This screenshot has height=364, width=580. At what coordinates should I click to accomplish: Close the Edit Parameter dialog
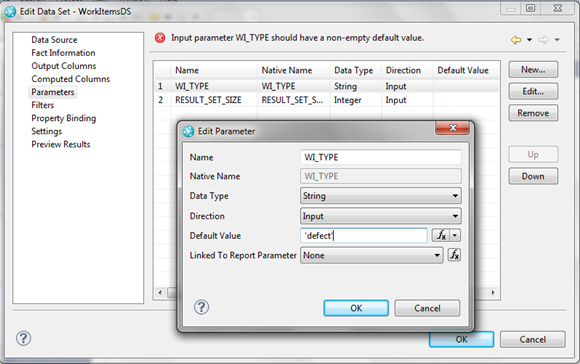(x=453, y=128)
